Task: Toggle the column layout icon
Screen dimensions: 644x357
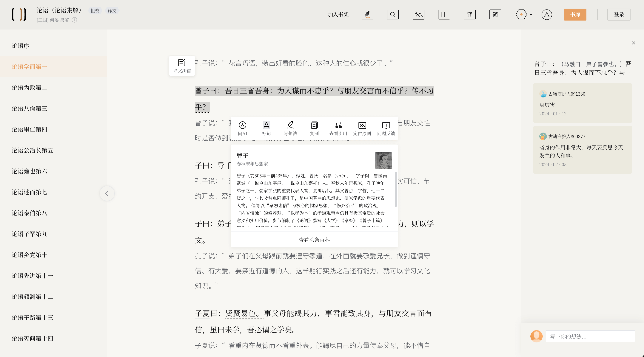Action: tap(444, 15)
